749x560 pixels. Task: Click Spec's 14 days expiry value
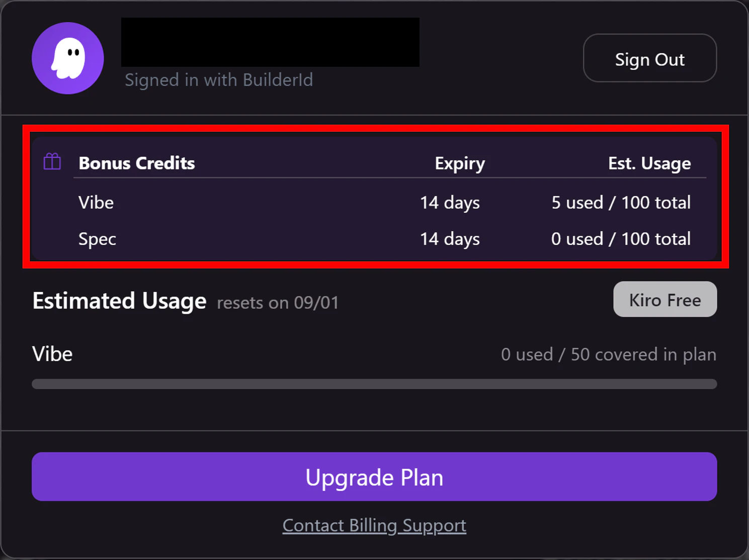[x=450, y=239]
